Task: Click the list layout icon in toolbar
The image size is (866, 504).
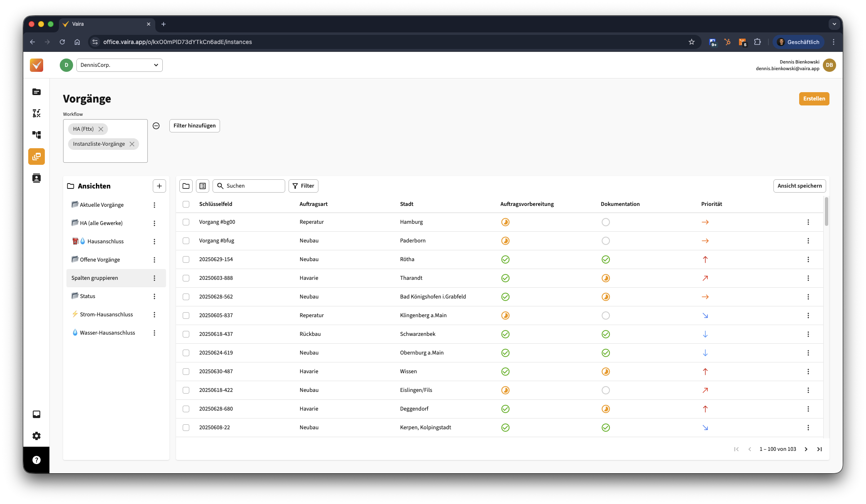Action: pos(203,186)
